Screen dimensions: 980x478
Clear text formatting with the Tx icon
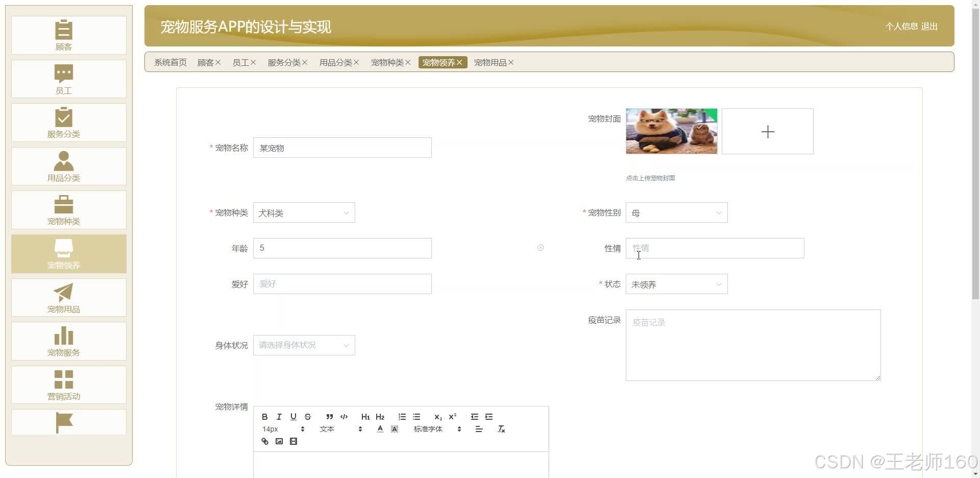click(x=501, y=429)
